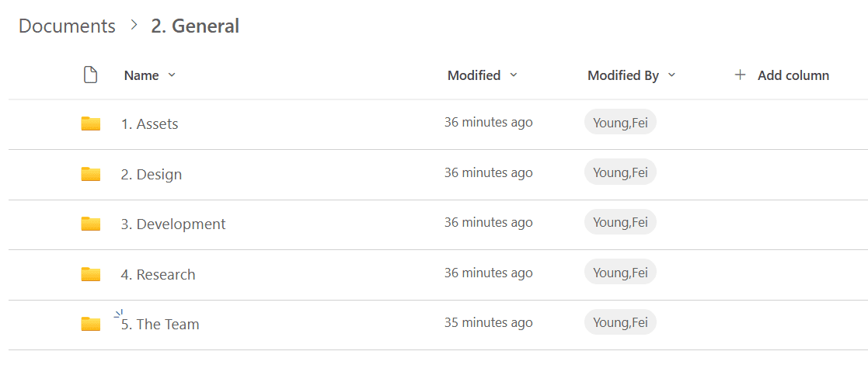Click the file type column header icon
Viewport: 868px width, 379px height.
91,75
